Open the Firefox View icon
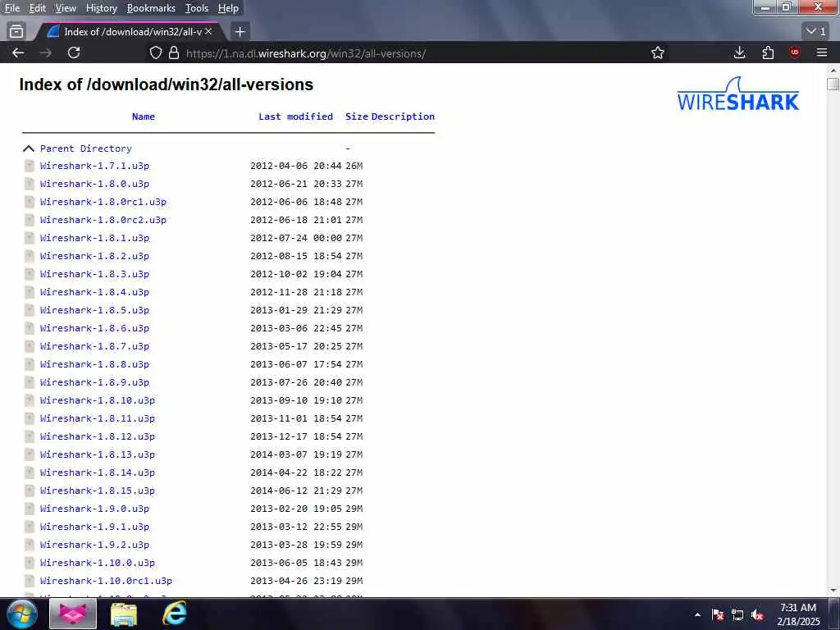840x630 pixels. tap(16, 32)
